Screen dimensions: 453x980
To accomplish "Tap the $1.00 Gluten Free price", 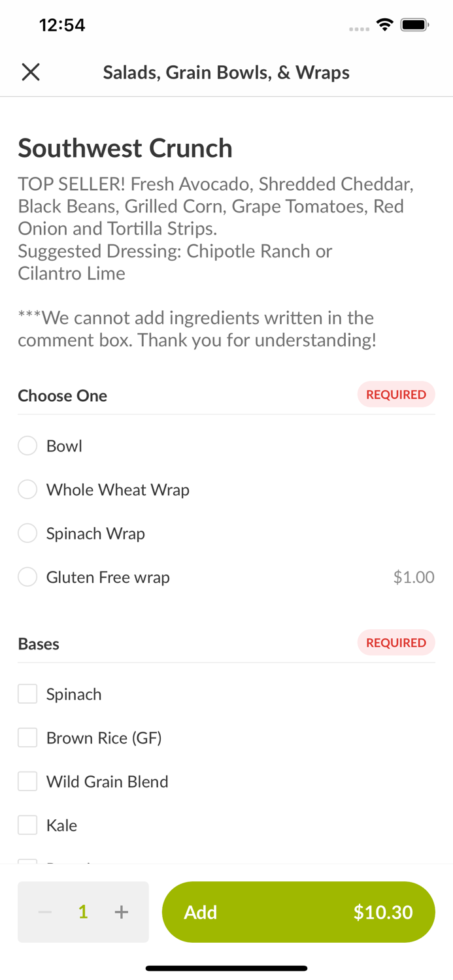I will click(414, 578).
